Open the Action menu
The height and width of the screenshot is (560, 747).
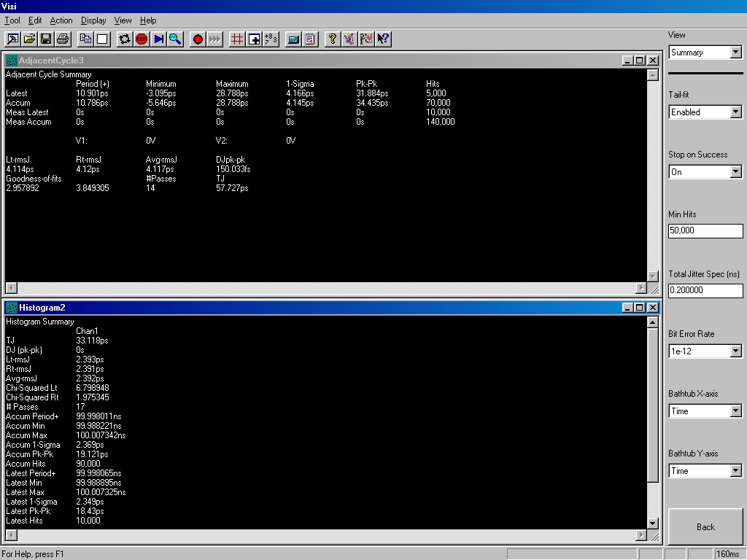point(61,20)
